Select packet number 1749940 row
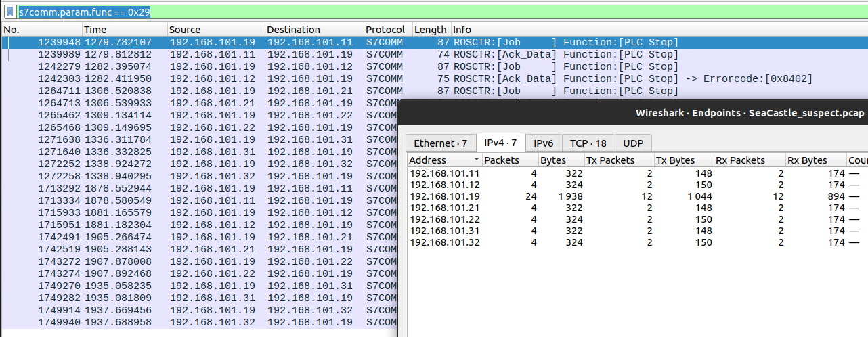868x337 pixels. (x=203, y=323)
